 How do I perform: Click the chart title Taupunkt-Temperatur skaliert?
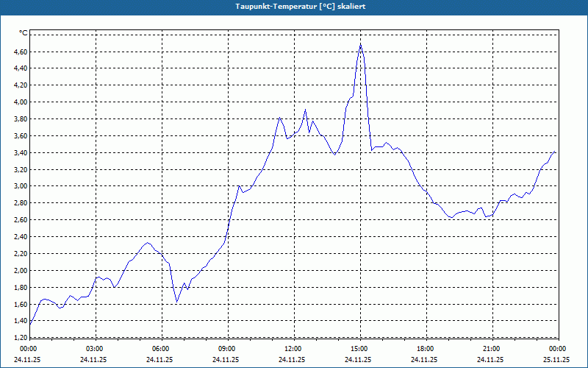(x=301, y=7)
